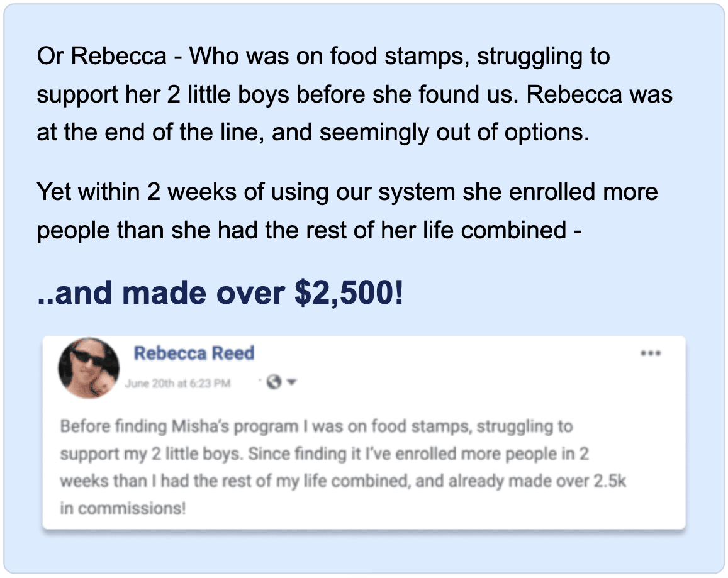This screenshot has height=578, width=728.
Task: Open Rebecca Reed's profile picture
Action: click(x=89, y=368)
